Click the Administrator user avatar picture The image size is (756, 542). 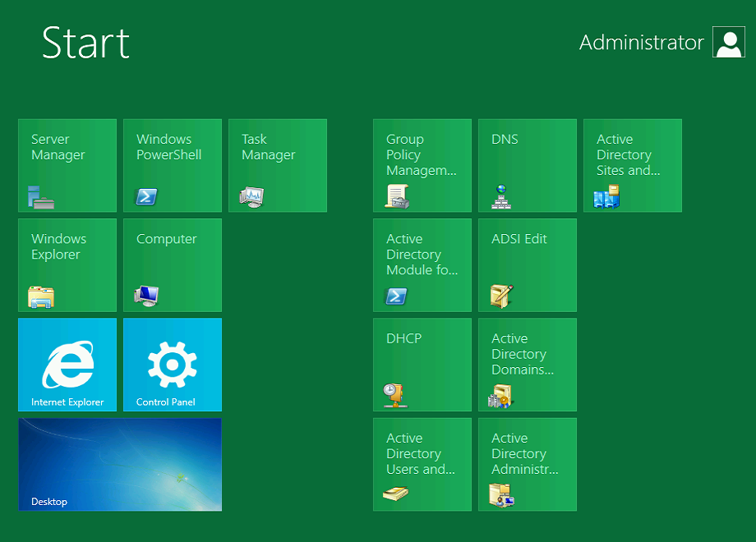point(729,43)
